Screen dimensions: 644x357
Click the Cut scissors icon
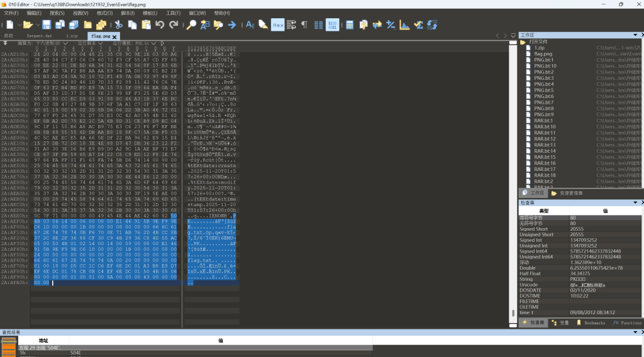(118, 25)
